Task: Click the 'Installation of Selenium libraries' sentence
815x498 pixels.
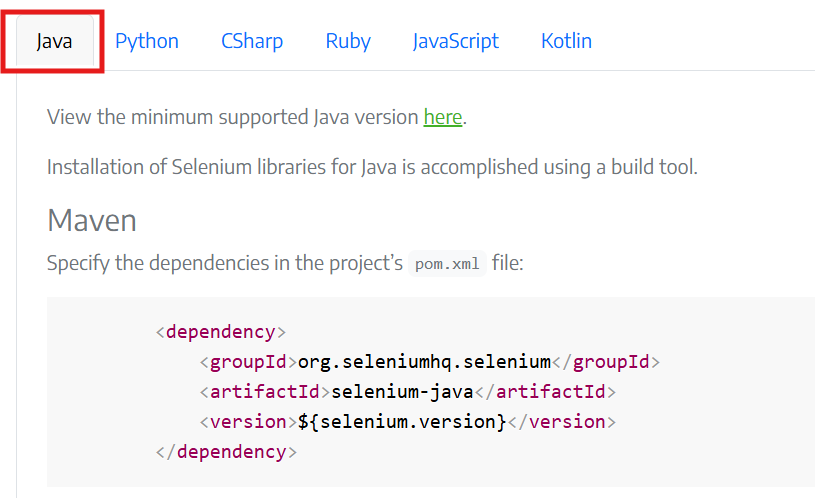Action: click(372, 167)
